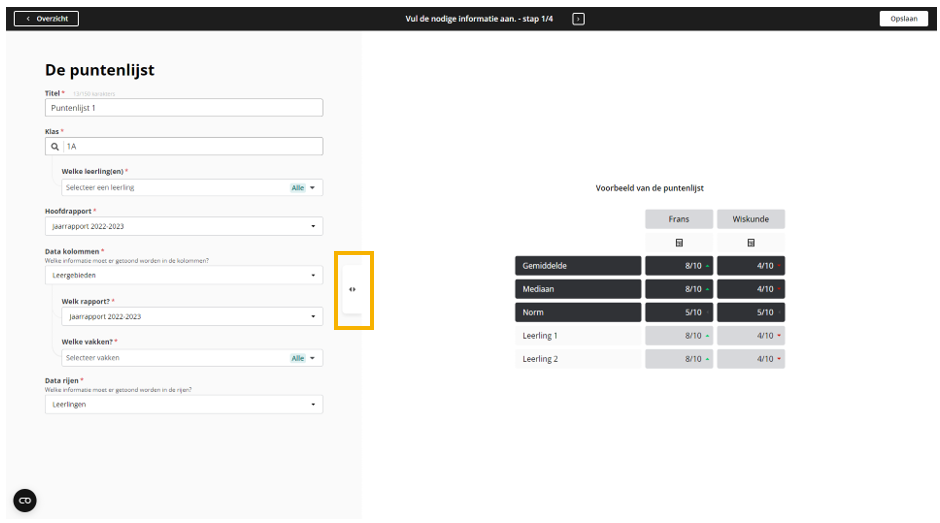The image size is (940, 523).
Task: Go back with the Overzicht button
Action: [46, 18]
